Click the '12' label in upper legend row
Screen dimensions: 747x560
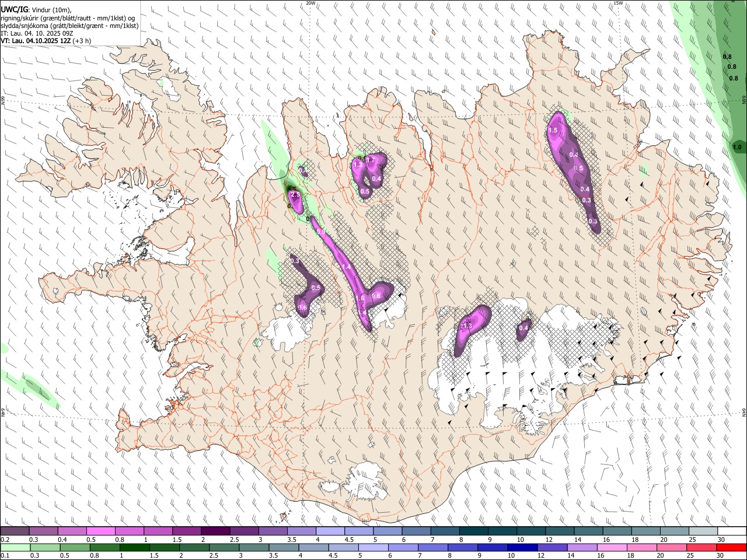pyautogui.click(x=549, y=540)
